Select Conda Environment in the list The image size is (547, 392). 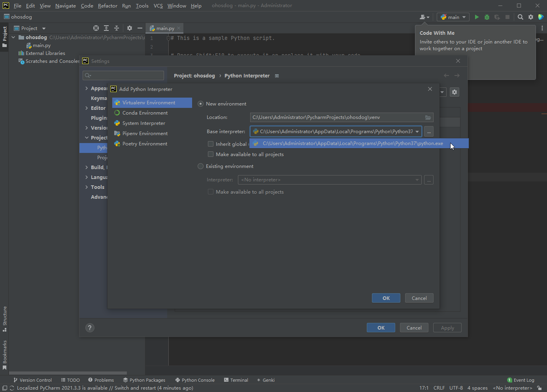pos(145,113)
